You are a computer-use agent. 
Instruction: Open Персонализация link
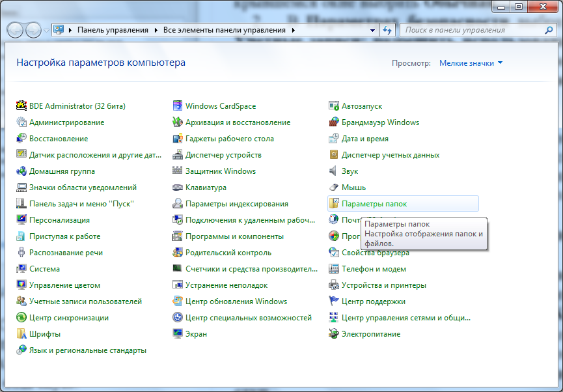60,220
